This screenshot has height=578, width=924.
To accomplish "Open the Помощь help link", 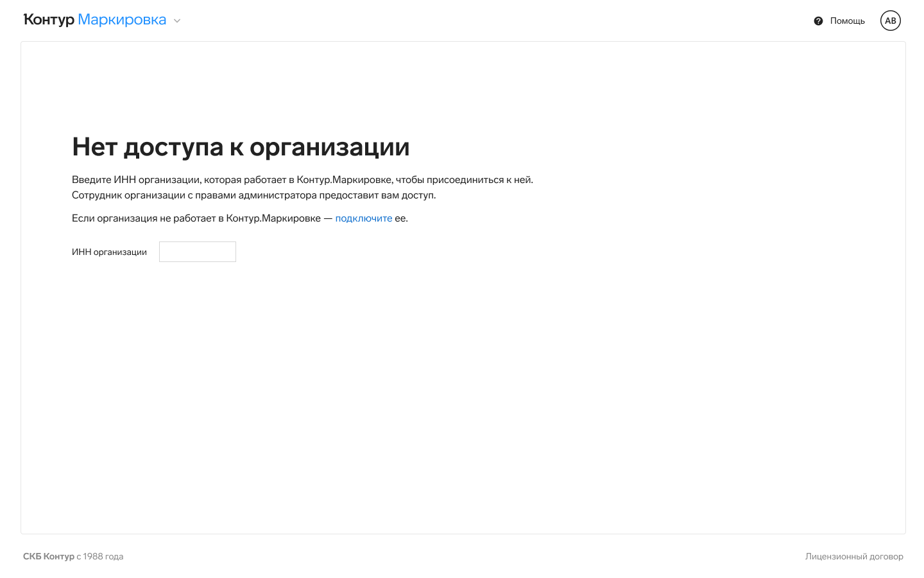I will [x=847, y=21].
